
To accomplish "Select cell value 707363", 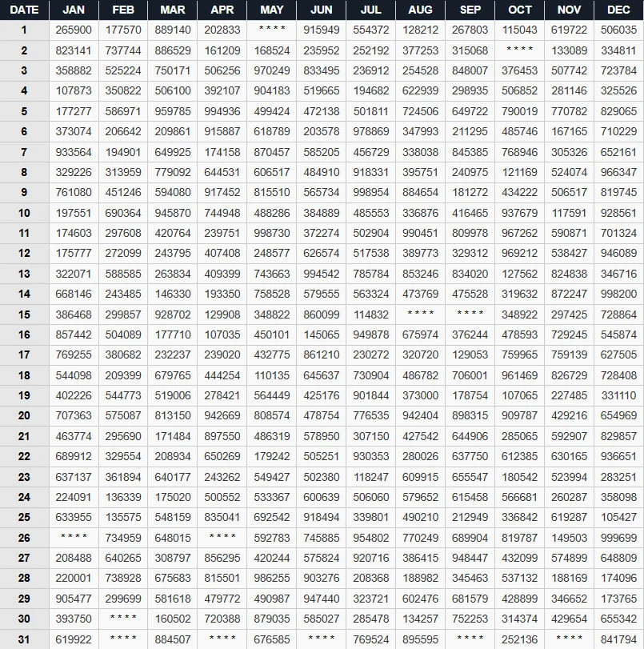I will coord(74,415).
